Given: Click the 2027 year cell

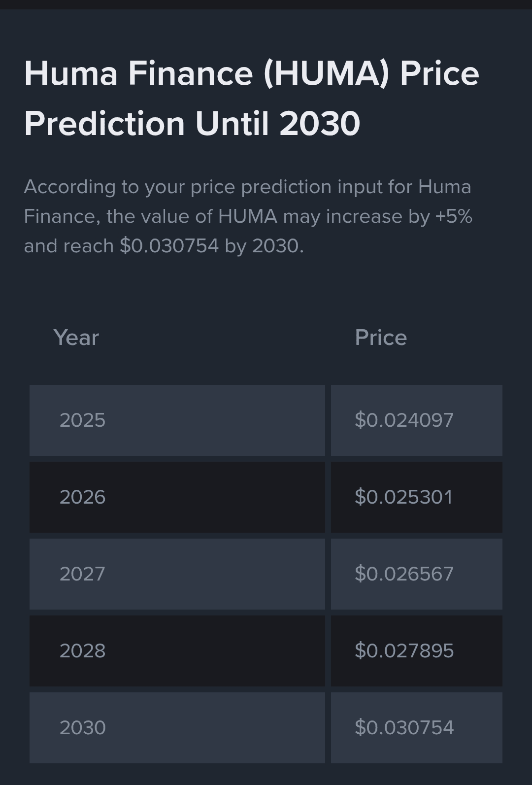Looking at the screenshot, I should [x=177, y=574].
